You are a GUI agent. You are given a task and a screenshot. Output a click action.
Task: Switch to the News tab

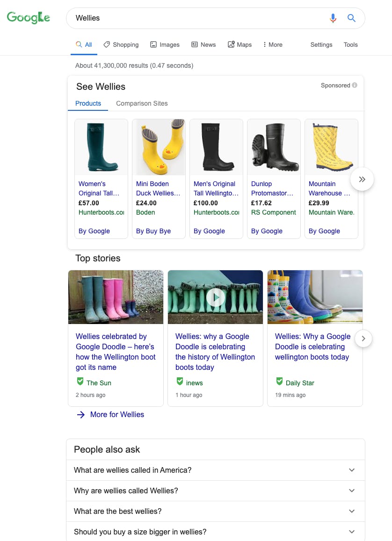(x=203, y=44)
